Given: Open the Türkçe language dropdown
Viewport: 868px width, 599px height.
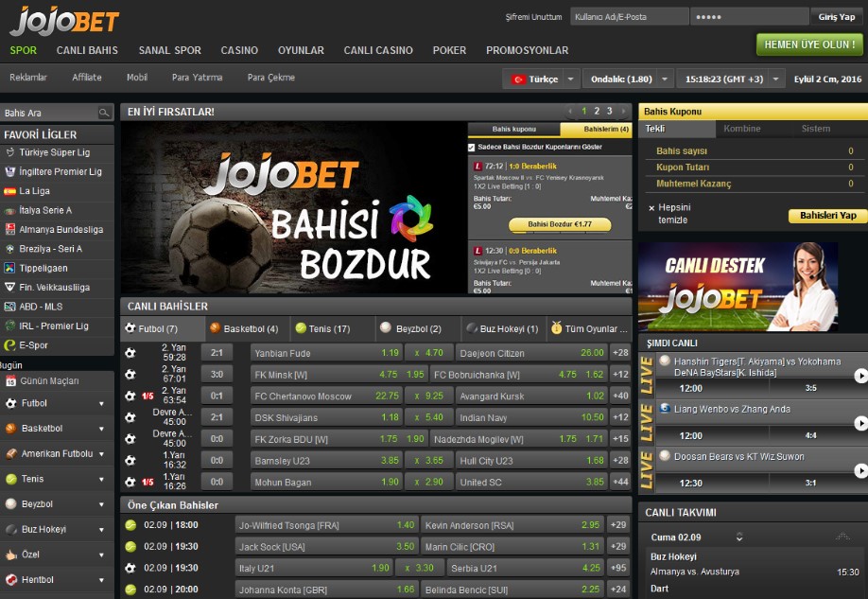Looking at the screenshot, I should pos(571,79).
